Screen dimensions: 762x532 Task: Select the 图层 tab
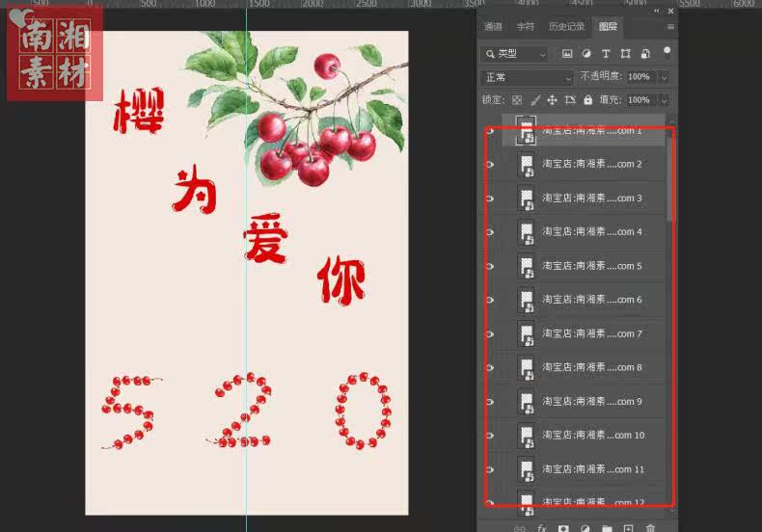[x=608, y=27]
